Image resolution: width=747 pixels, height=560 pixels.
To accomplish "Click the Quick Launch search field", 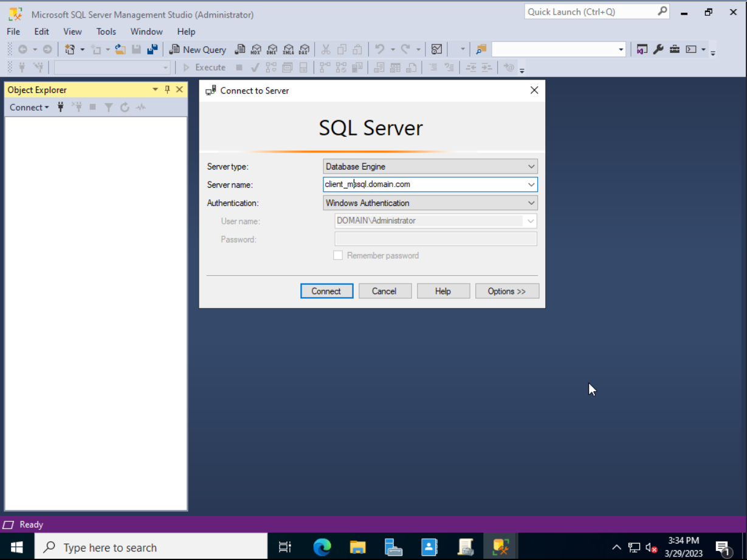I will (x=590, y=12).
